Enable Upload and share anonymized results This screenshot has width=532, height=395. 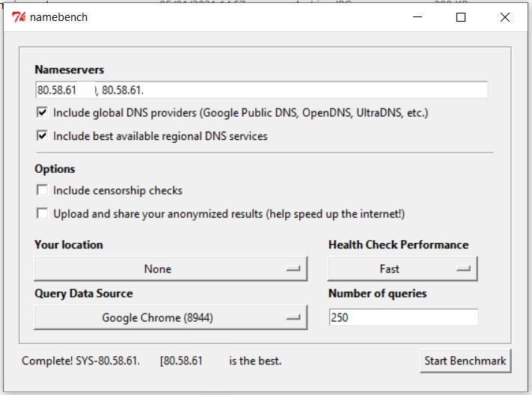coord(42,214)
